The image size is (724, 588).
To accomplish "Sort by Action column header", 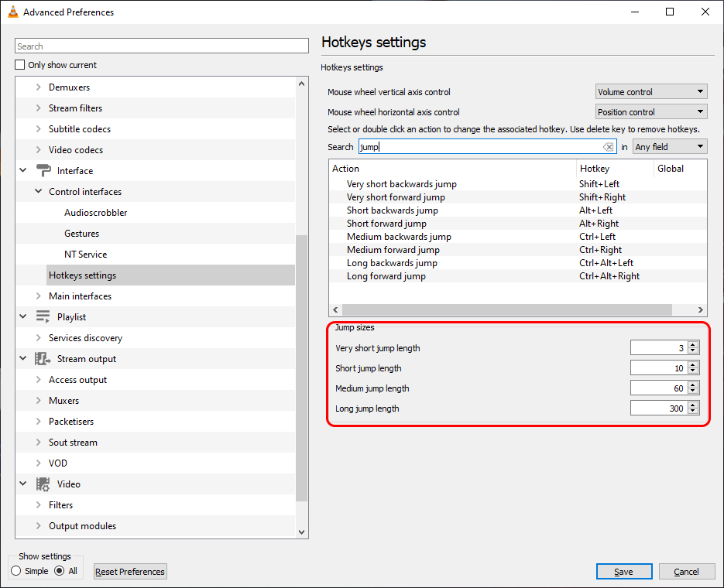I will tap(452, 169).
